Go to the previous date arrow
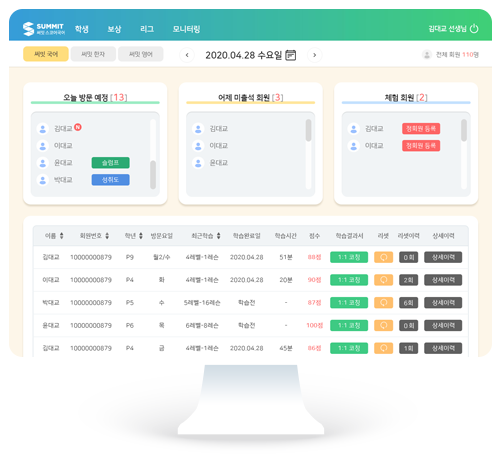501x454 pixels. [x=187, y=55]
